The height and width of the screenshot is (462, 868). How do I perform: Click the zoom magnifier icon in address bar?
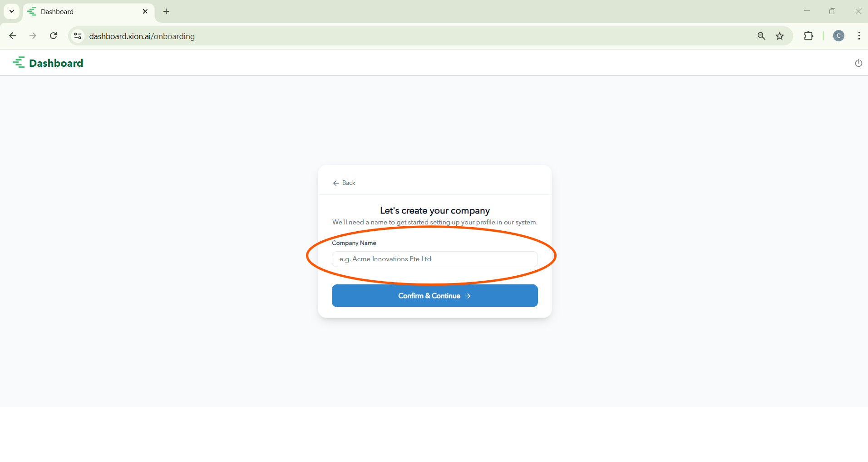click(x=761, y=36)
